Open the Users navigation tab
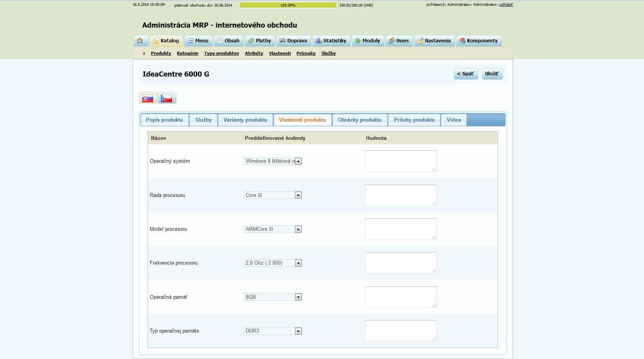This screenshot has width=644, height=359. tap(399, 41)
